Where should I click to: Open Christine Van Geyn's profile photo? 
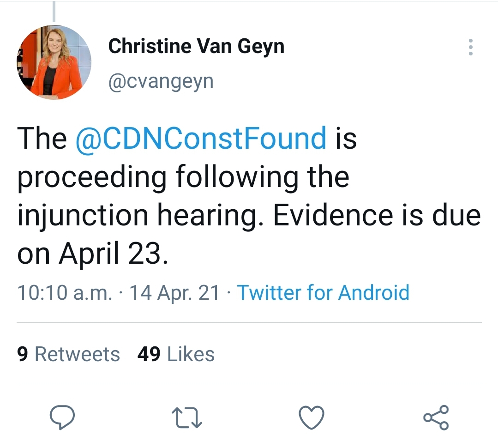pyautogui.click(x=54, y=62)
